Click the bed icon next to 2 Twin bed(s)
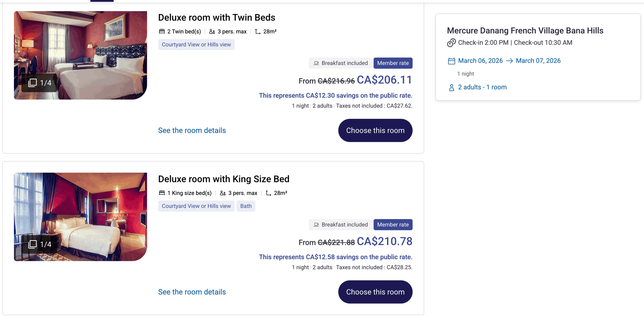 pyautogui.click(x=162, y=31)
